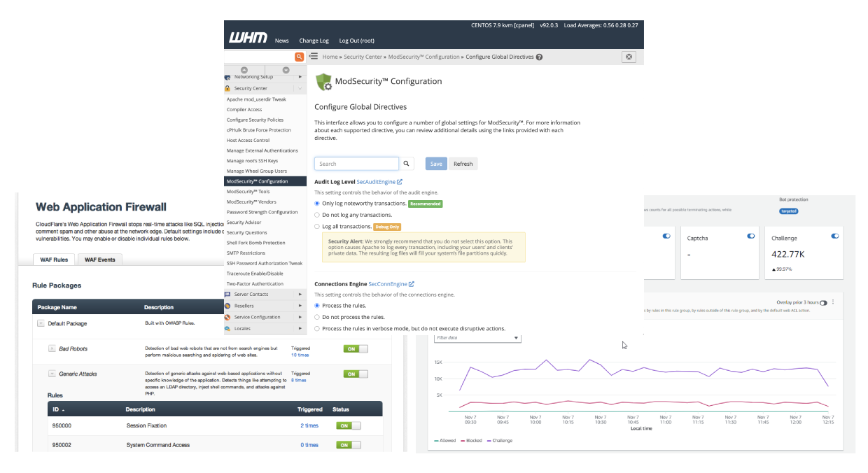
Task: Open the Filter data dropdown
Action: point(477,338)
